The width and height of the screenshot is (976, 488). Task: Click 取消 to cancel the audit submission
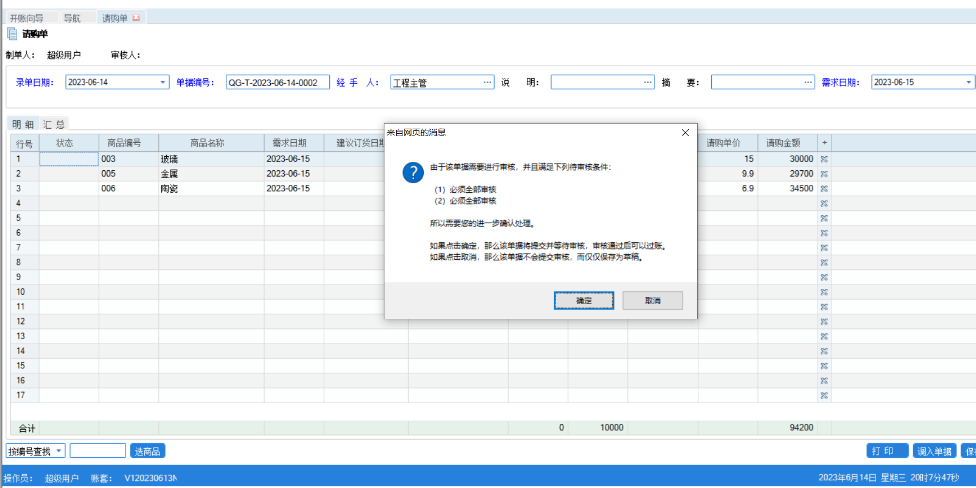point(652,300)
